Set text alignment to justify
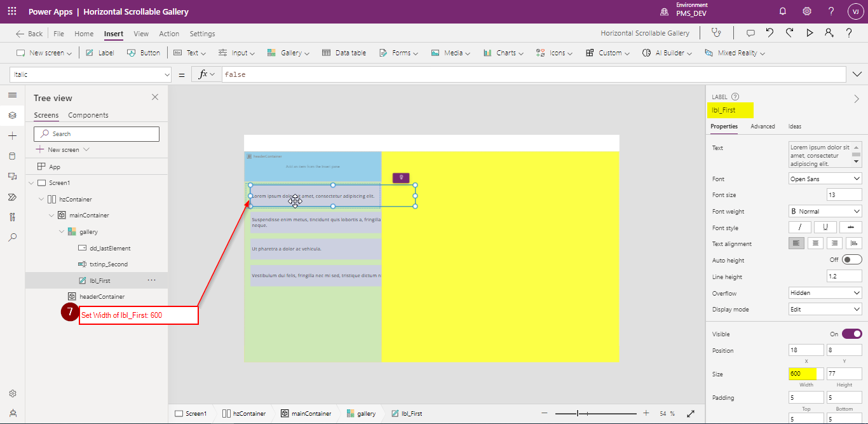Viewport: 868px width, 424px height. (855, 243)
